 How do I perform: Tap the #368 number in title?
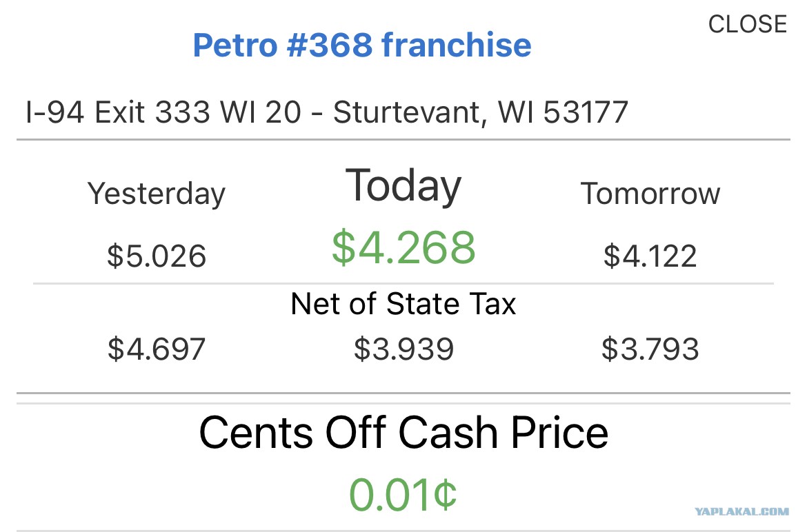tap(330, 45)
